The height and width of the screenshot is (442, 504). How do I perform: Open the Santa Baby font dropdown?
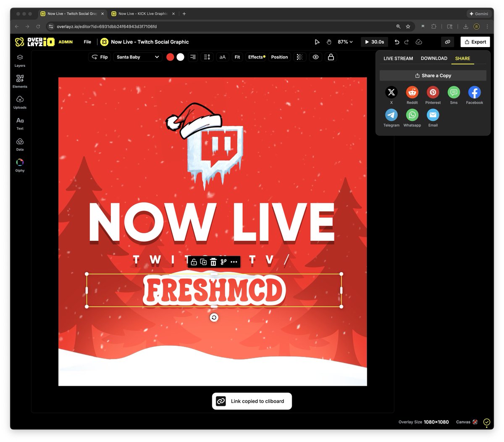pos(138,57)
